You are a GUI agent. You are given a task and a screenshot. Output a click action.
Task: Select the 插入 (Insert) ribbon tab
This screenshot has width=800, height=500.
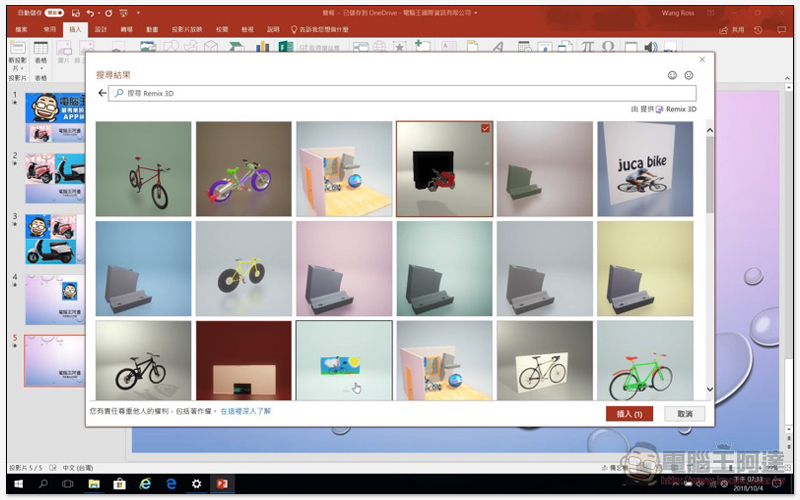point(75,30)
